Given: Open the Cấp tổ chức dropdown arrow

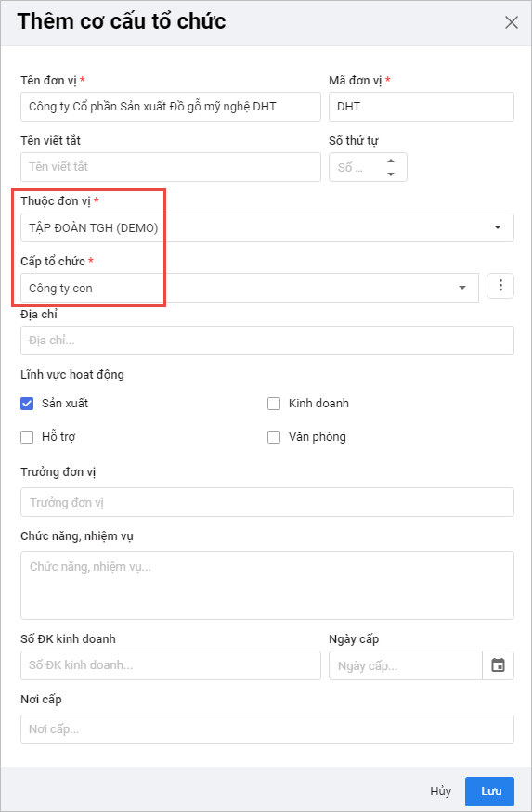Looking at the screenshot, I should pyautogui.click(x=462, y=288).
